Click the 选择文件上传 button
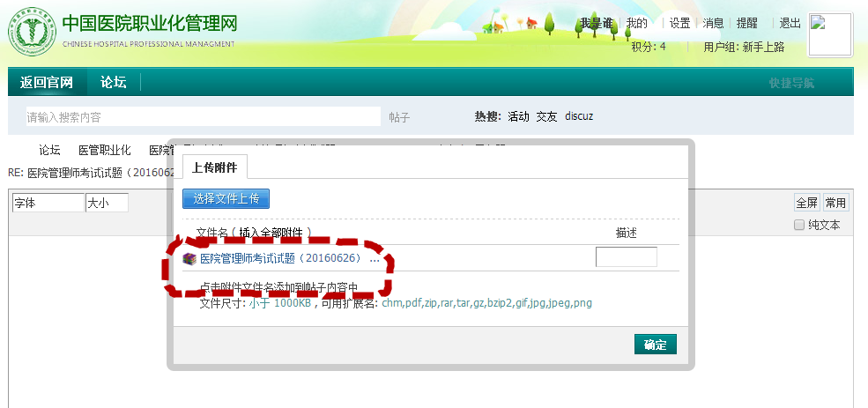This screenshot has height=408, width=868. pyautogui.click(x=226, y=198)
